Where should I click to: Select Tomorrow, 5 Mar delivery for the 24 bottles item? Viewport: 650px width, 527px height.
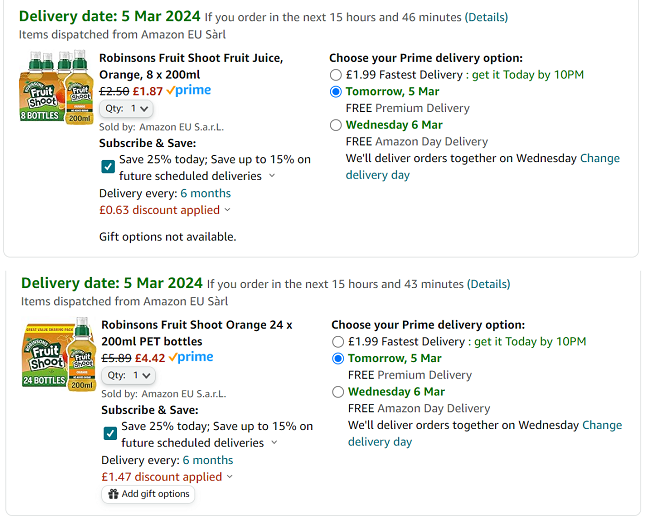(338, 359)
